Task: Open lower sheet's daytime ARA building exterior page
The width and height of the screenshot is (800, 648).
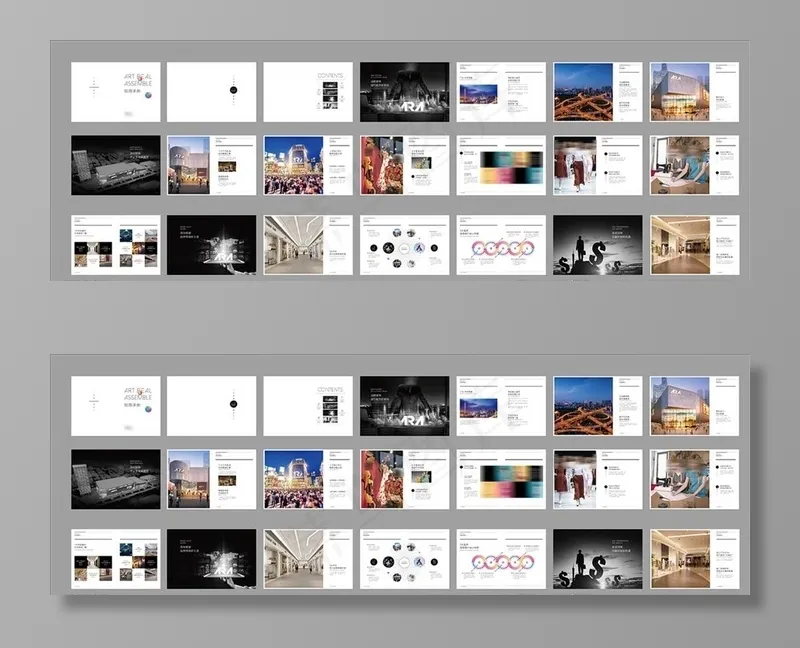Action: 694,406
